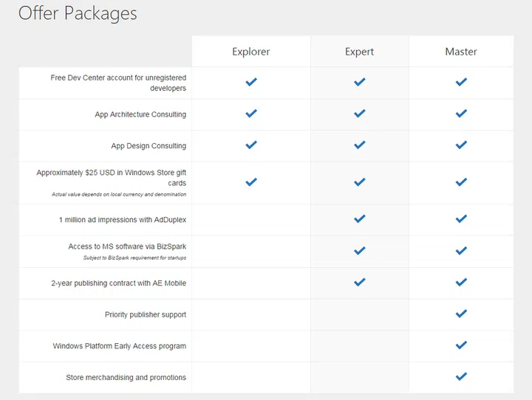532x400 pixels.
Task: Click Explorer checkmark for Windows Store gift cards
Action: [x=251, y=182]
